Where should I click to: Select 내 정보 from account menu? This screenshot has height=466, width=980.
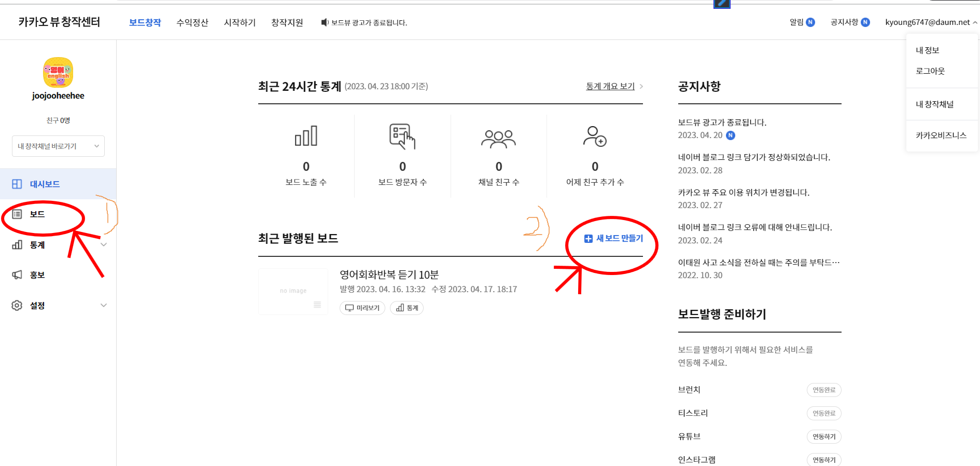[928, 50]
